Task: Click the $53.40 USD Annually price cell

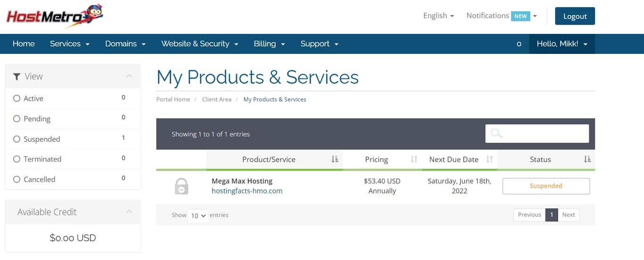Action: click(x=382, y=186)
